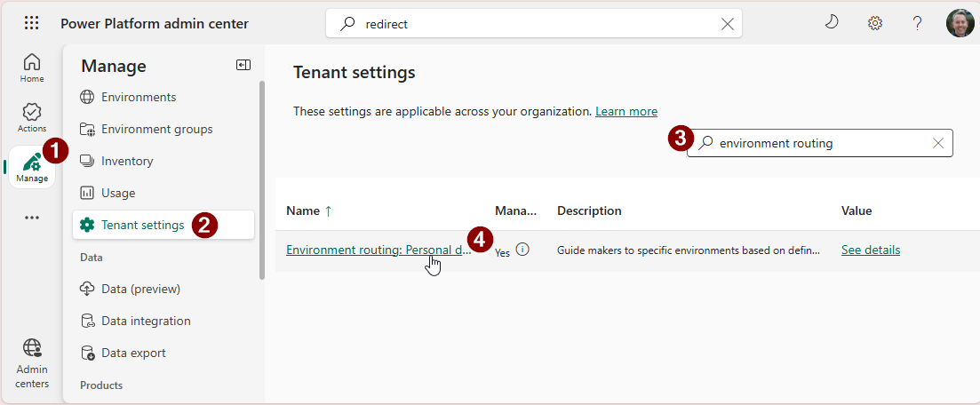
Task: Go to Home in the left rail
Action: [32, 68]
